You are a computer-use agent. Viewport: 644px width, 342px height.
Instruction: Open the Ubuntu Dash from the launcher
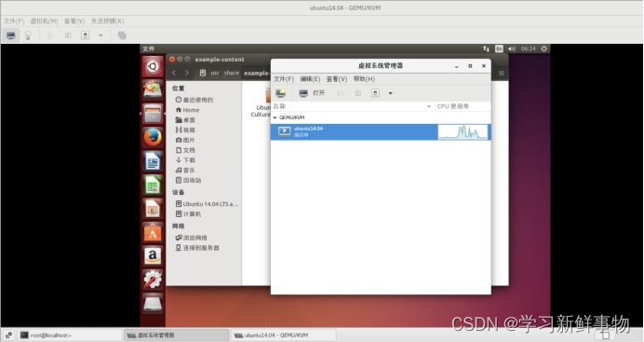tap(153, 66)
